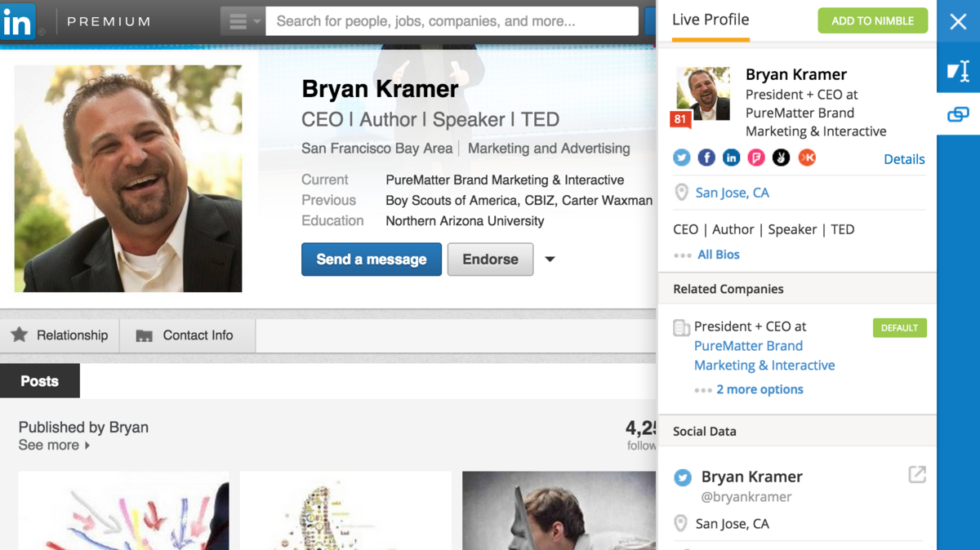Click the Details link in Live Profile
This screenshot has width=980, height=550.
tap(904, 159)
